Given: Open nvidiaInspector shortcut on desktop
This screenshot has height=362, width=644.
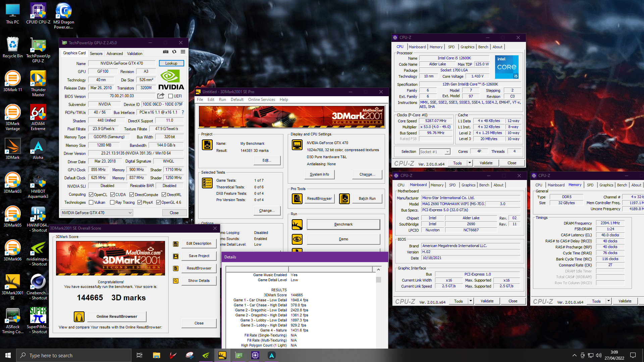Looking at the screenshot, I should pyautogui.click(x=38, y=253).
